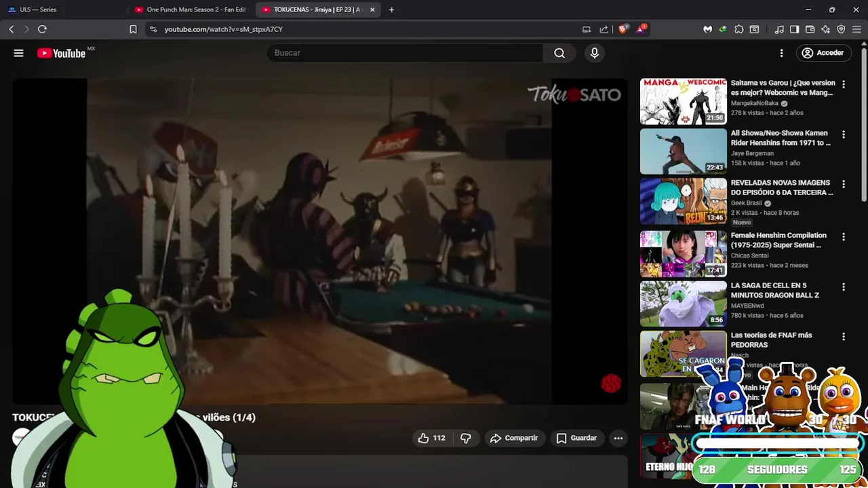Open options for Saitama vs Garou video

(x=844, y=85)
